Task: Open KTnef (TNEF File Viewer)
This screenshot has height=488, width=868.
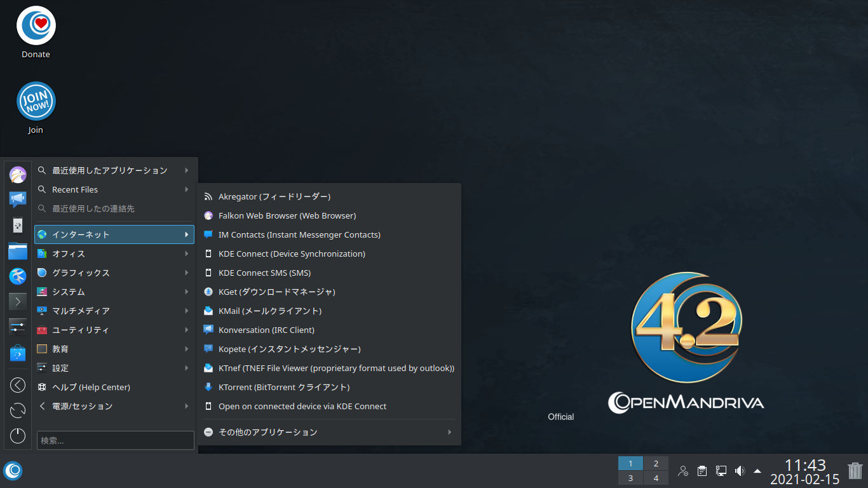Action: (329, 368)
